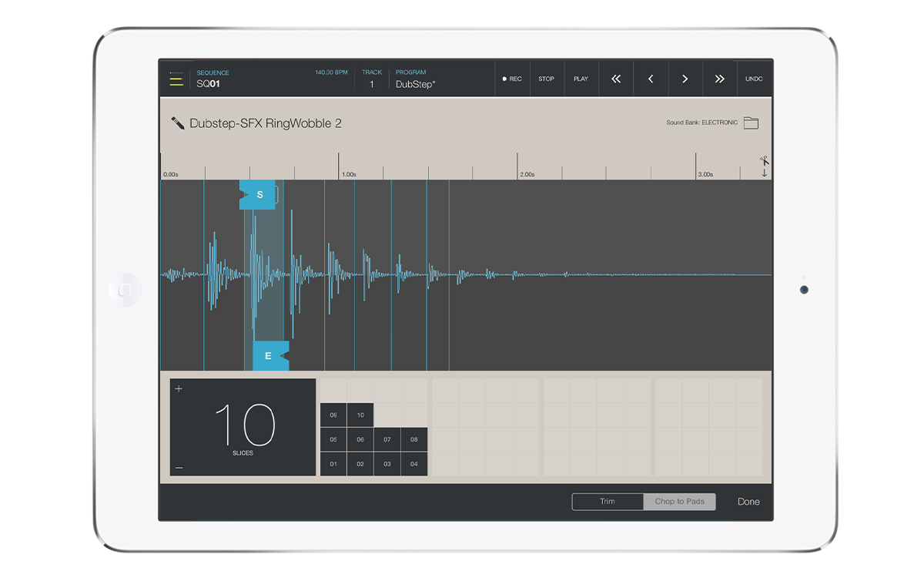Enable recording with the REC button
924x578 pixels.
click(x=512, y=79)
